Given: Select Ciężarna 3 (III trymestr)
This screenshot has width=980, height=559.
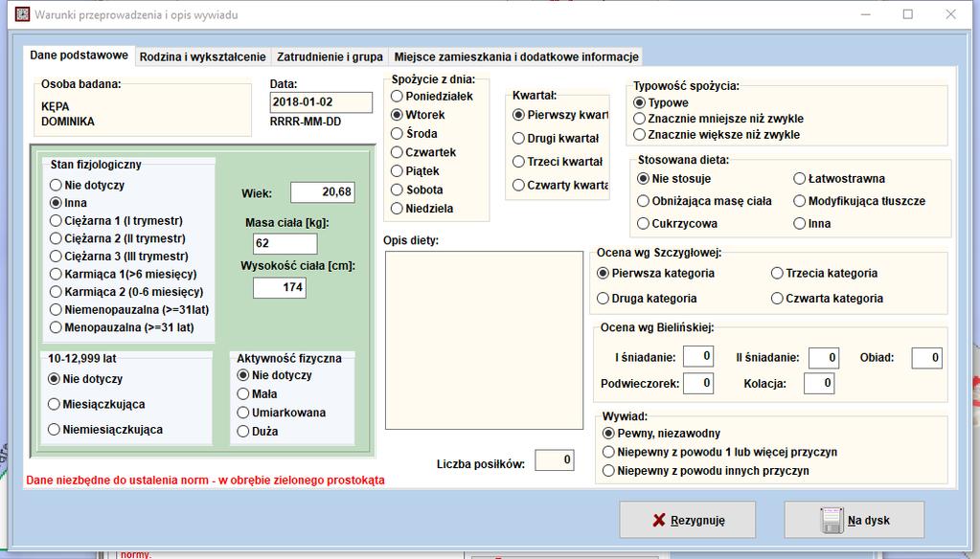Looking at the screenshot, I should pos(119,257).
